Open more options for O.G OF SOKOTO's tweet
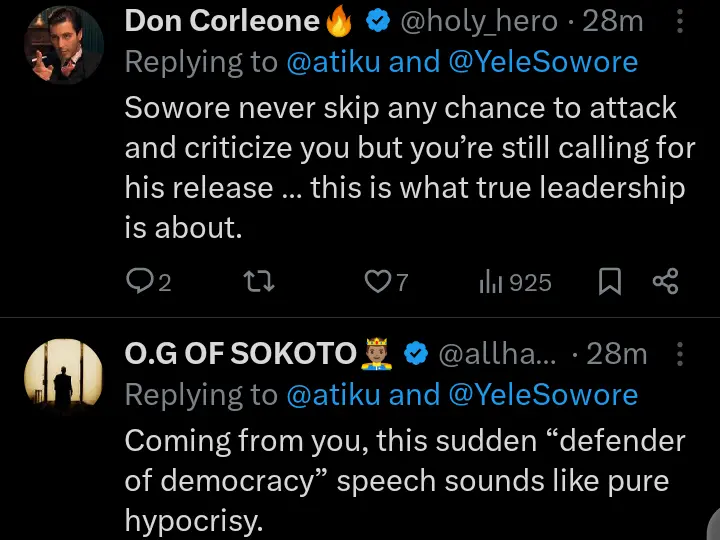720x540 pixels. [x=681, y=354]
